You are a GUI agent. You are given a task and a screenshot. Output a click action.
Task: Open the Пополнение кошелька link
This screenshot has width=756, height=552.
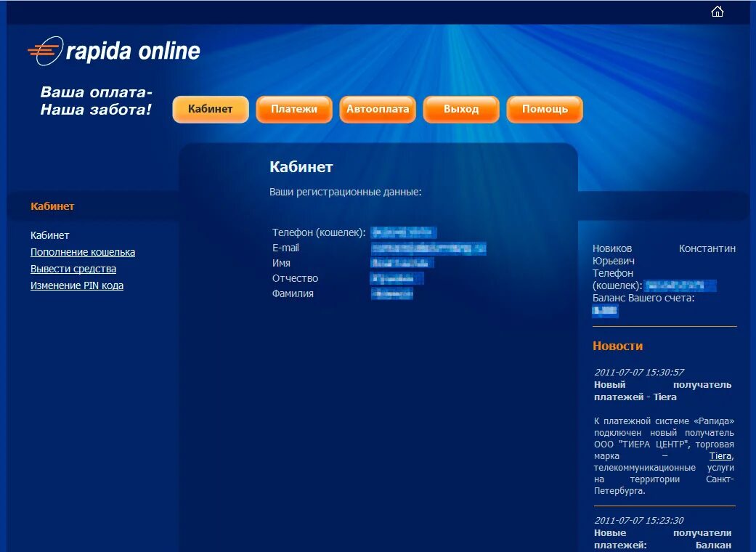click(83, 252)
